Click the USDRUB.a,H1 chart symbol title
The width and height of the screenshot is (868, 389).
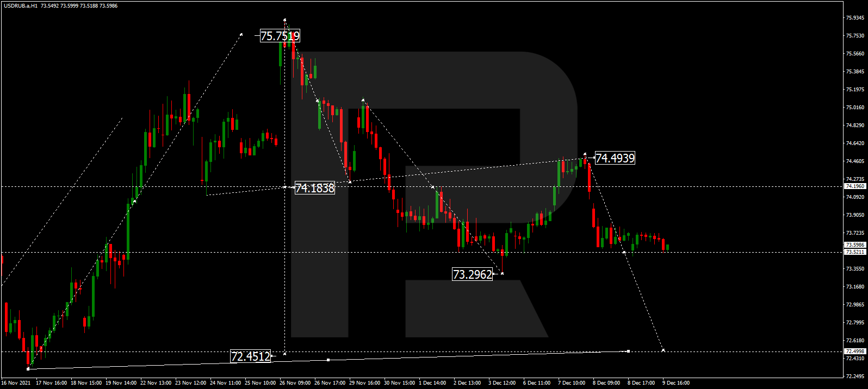coord(21,6)
